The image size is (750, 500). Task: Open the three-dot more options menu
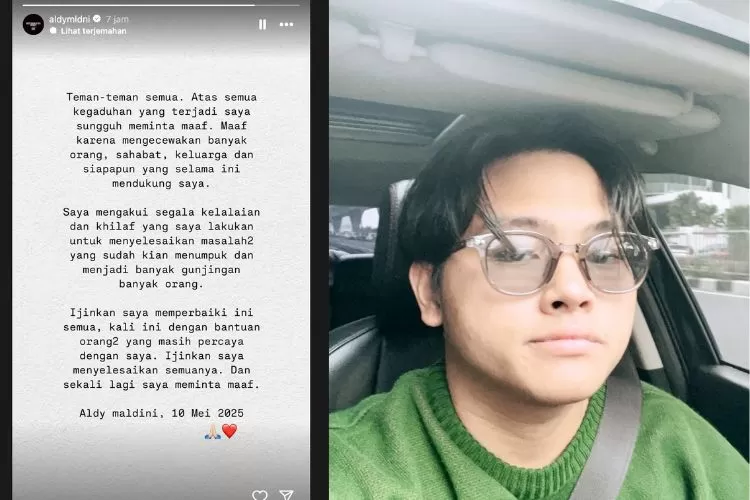click(x=287, y=24)
